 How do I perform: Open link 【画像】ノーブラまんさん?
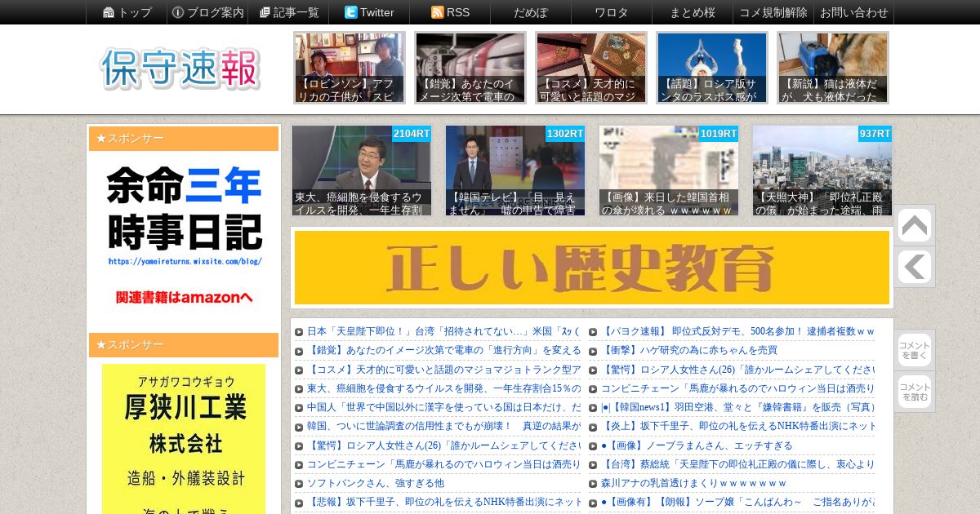[697, 445]
